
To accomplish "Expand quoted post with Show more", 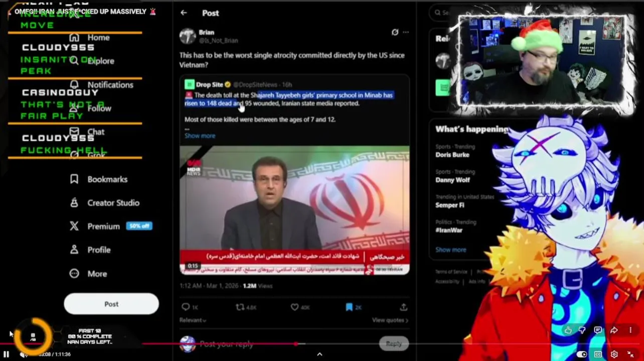I will click(x=200, y=136).
